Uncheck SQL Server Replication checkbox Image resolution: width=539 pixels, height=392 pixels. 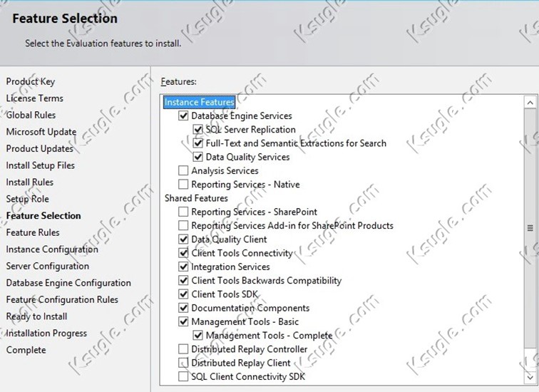(x=197, y=130)
